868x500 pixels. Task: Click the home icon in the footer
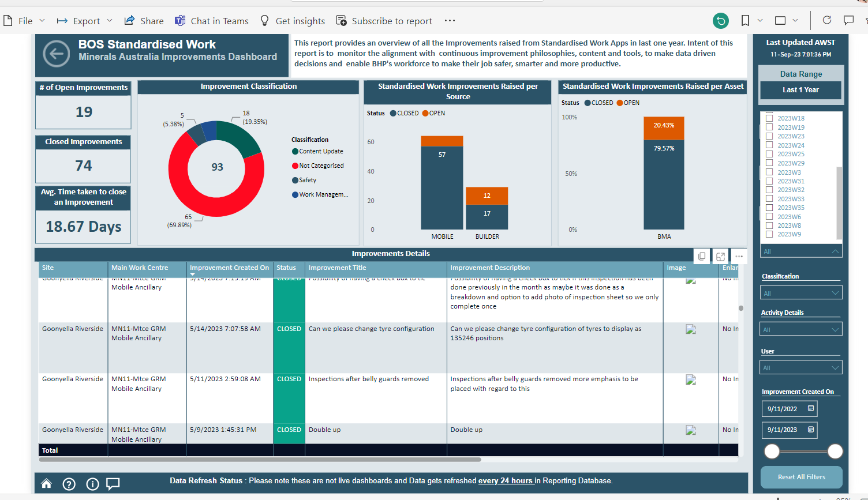pyautogui.click(x=47, y=484)
